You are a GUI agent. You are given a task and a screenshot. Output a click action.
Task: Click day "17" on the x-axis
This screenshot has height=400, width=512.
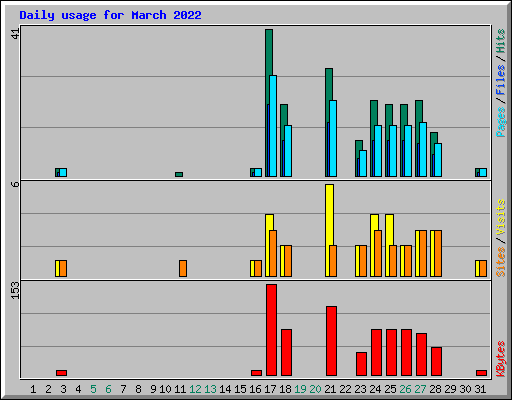[x=270, y=389]
